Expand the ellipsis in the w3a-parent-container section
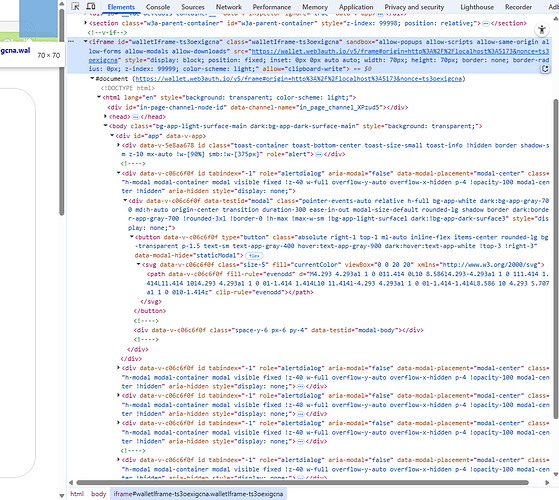 tap(486, 24)
